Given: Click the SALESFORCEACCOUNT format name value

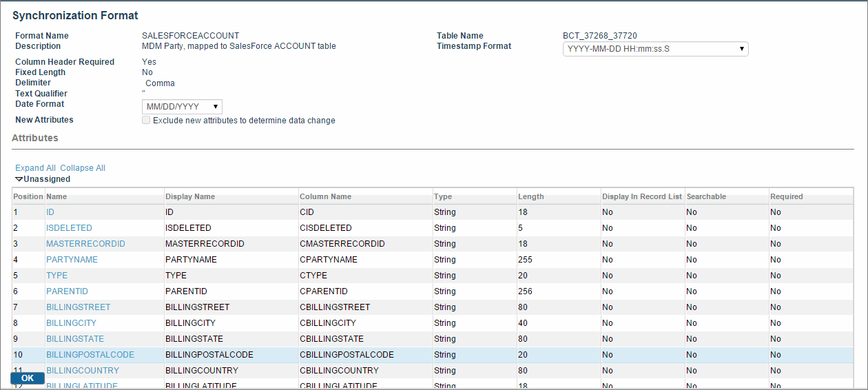Looking at the screenshot, I should pyautogui.click(x=190, y=36).
